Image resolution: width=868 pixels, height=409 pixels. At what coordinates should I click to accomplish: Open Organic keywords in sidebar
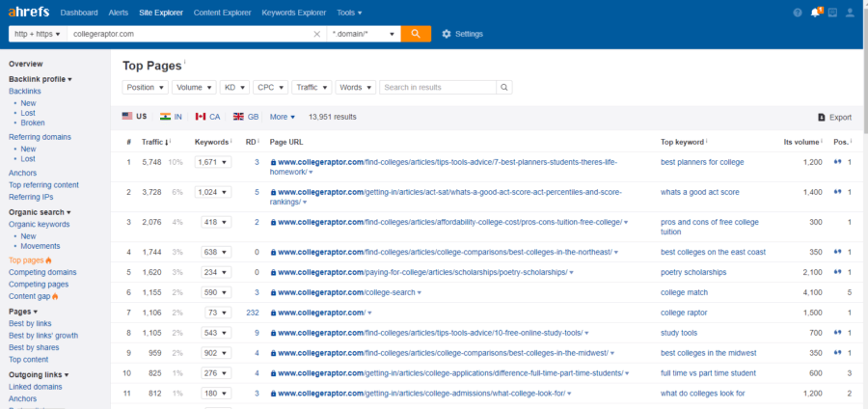40,224
